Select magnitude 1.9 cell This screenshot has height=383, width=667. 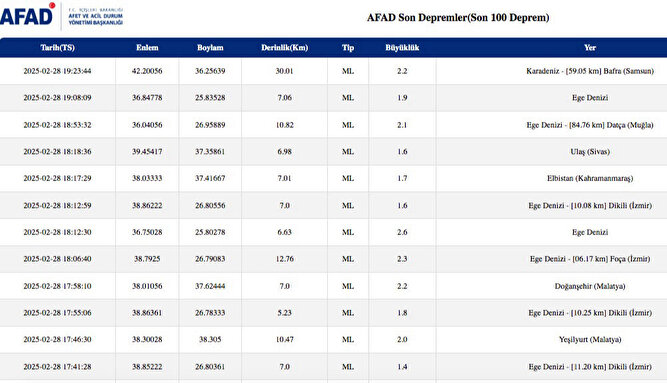[x=402, y=98]
